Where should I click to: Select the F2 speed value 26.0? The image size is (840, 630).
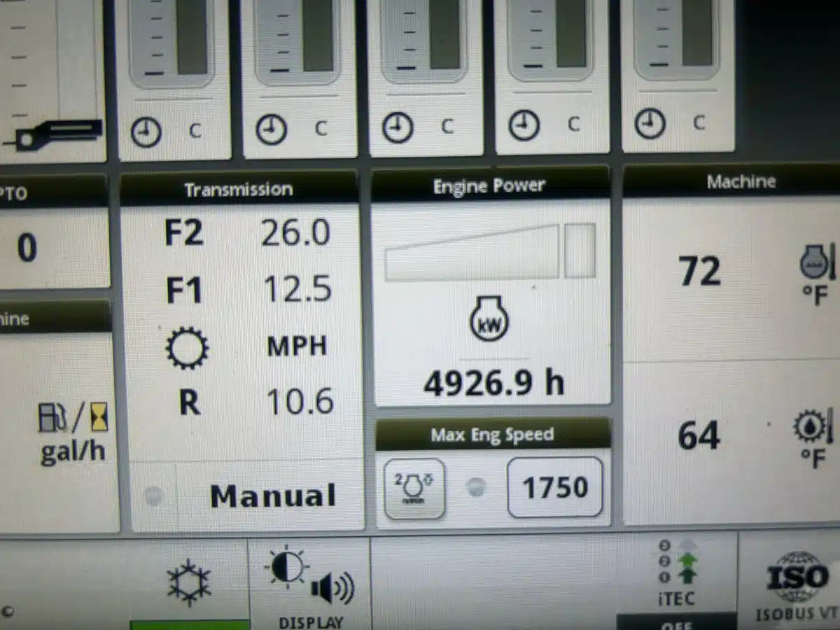pyautogui.click(x=295, y=232)
